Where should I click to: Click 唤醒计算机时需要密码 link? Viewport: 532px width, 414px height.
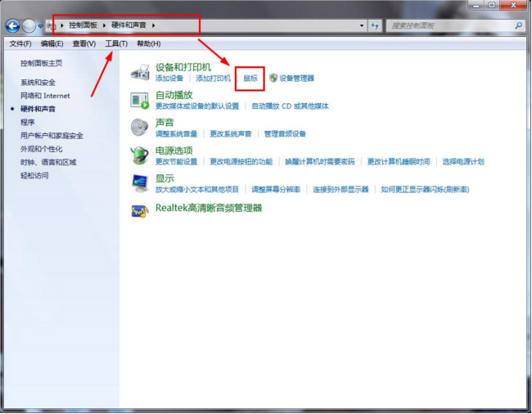320,162
